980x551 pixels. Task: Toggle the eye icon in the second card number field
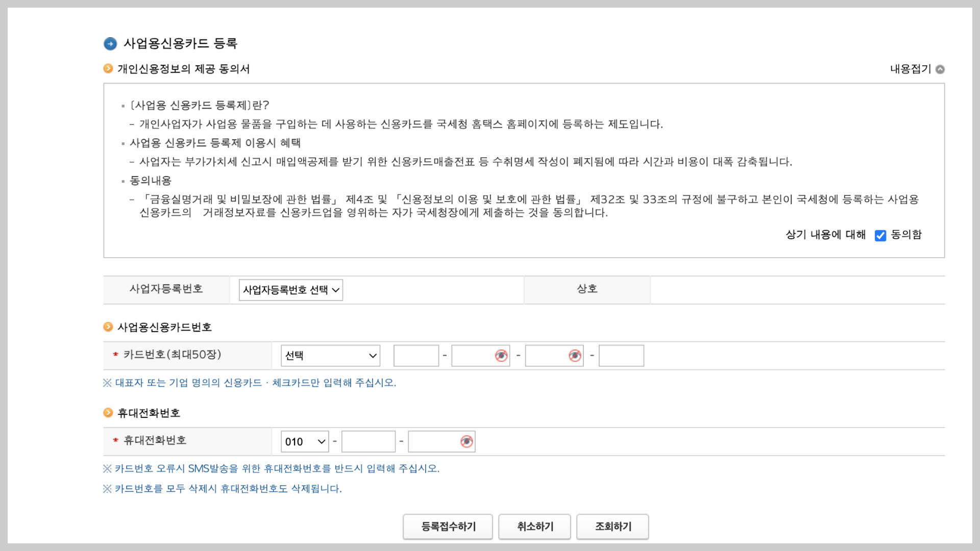click(x=501, y=356)
